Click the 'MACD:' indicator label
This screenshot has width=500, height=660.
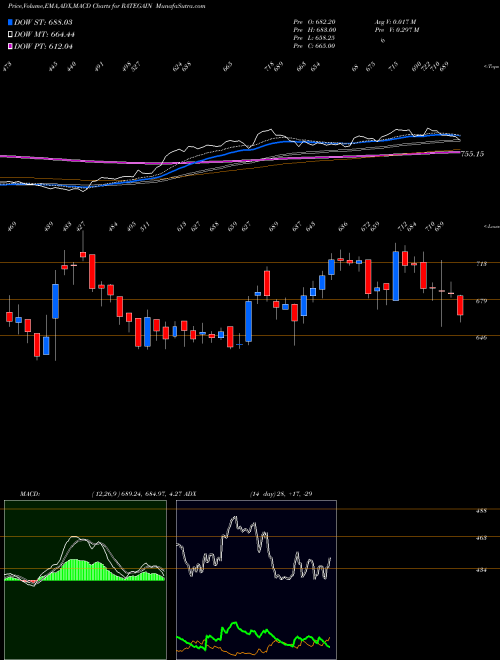[29, 493]
